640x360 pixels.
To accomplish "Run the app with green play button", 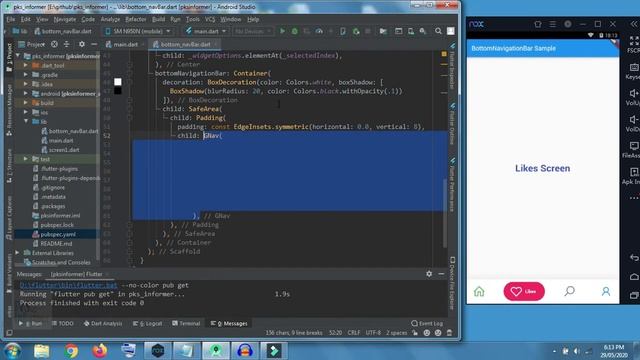I will coord(282,31).
